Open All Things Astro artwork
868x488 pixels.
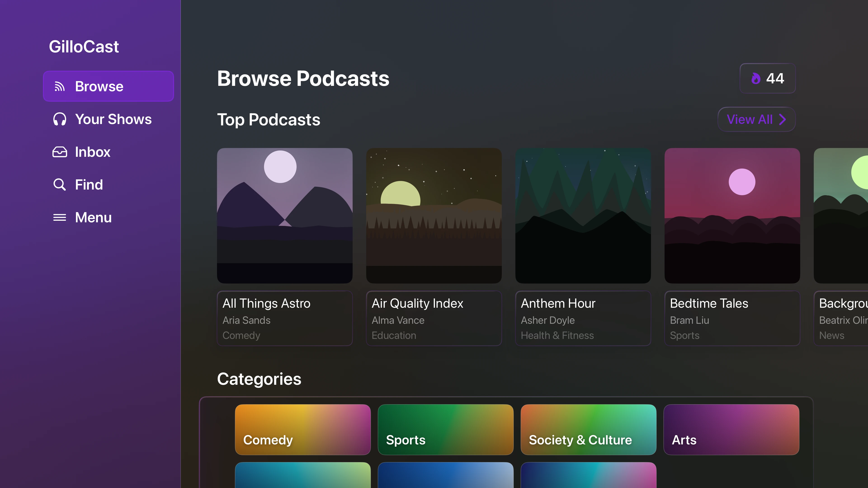285,216
